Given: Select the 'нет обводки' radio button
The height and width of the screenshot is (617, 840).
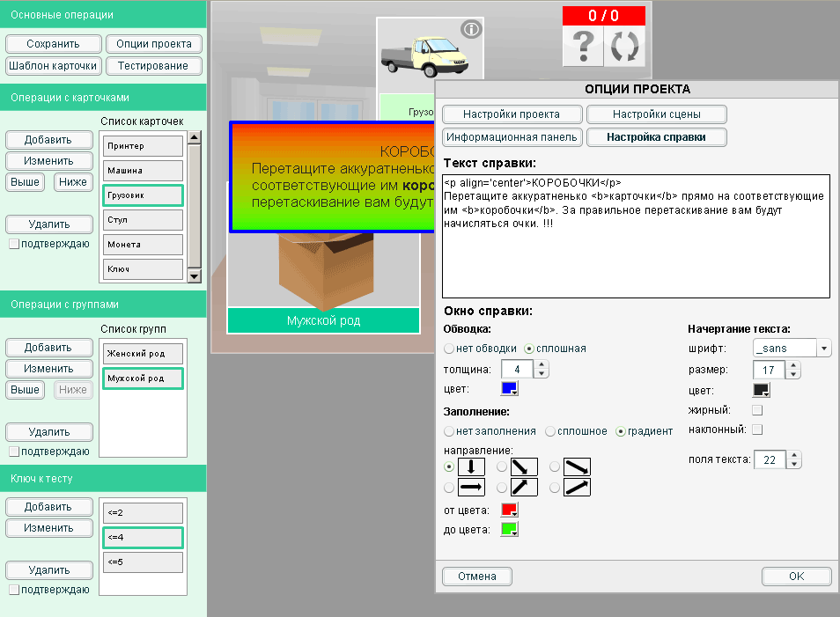Looking at the screenshot, I should 449,349.
